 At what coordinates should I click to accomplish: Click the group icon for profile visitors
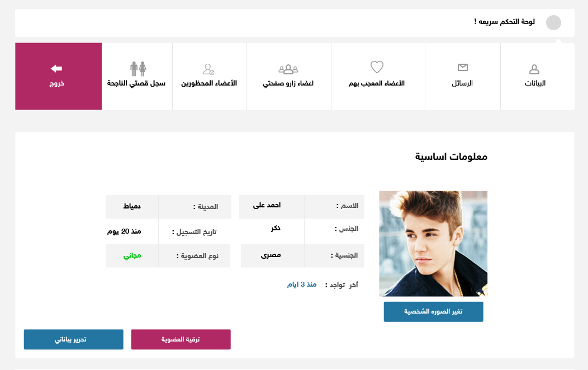pyautogui.click(x=288, y=69)
